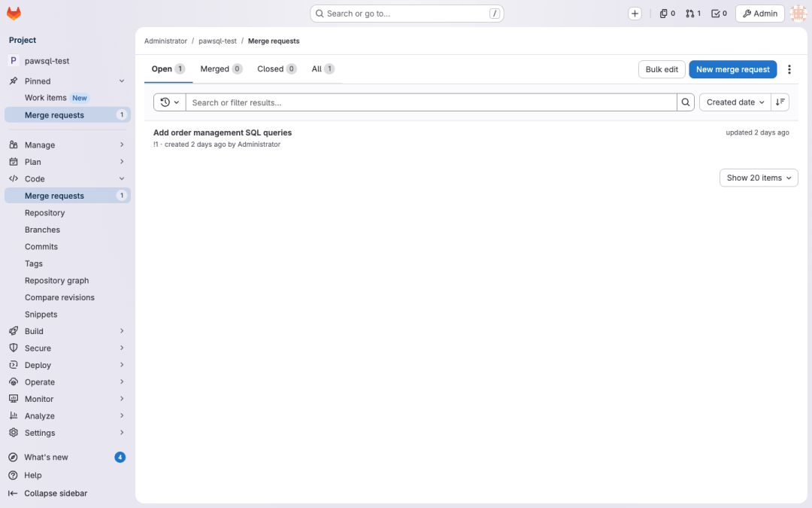This screenshot has height=508, width=812.
Task: Open pawsql-test project in sidebar
Action: point(68,61)
